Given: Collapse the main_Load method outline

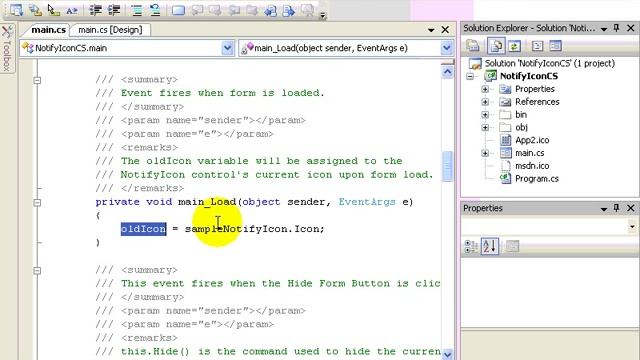Looking at the screenshot, I should tap(37, 202).
